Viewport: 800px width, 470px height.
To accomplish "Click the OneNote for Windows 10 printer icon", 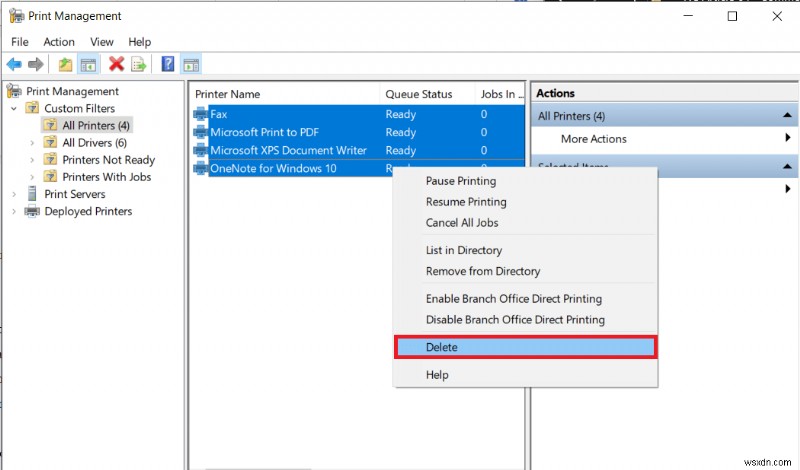I will 201,168.
